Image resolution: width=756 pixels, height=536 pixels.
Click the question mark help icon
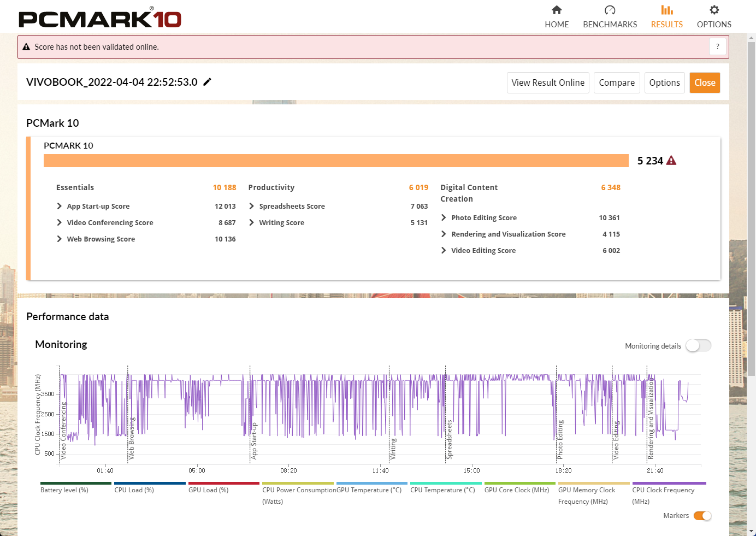(x=717, y=47)
